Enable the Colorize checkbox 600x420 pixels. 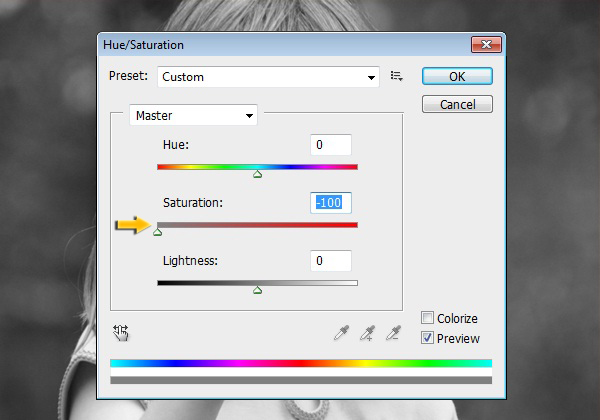pyautogui.click(x=428, y=319)
